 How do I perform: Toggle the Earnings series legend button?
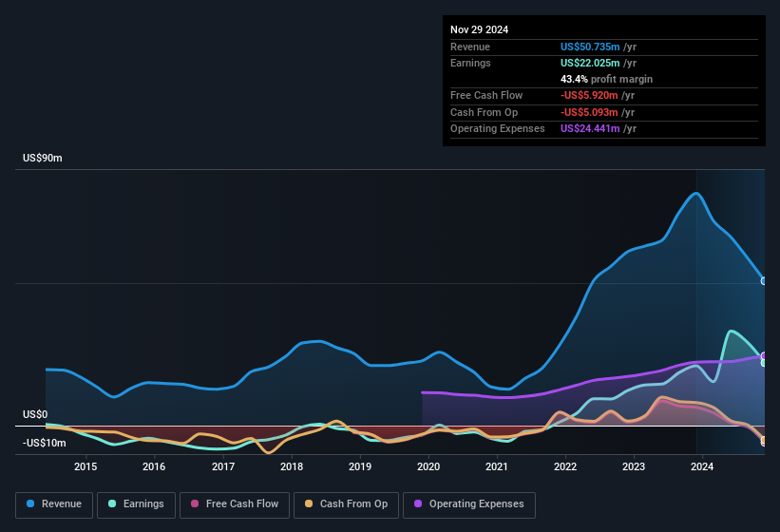136,504
